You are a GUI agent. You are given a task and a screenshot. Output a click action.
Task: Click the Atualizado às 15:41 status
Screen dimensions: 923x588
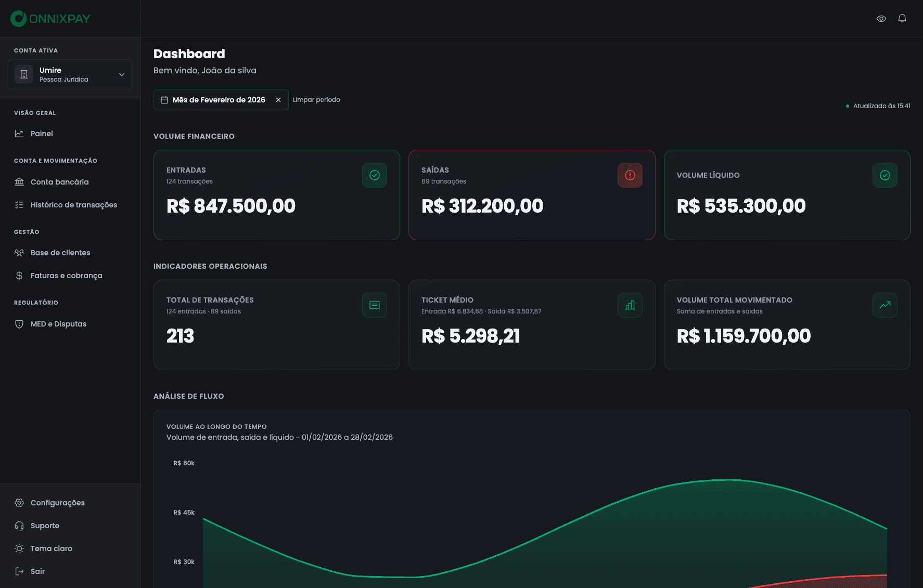click(878, 106)
